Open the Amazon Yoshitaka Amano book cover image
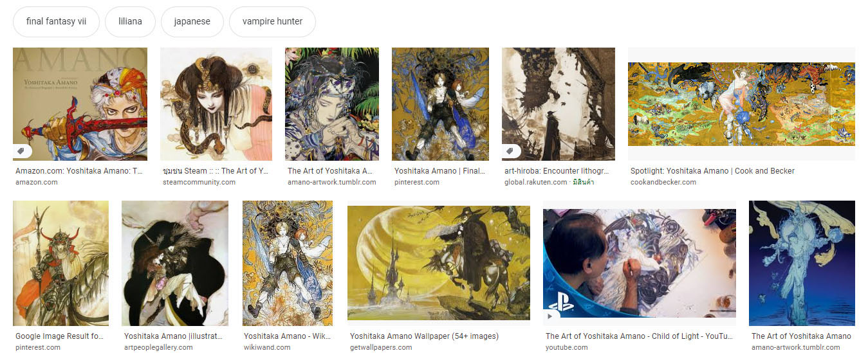Viewport: 868px width, 353px height. (80, 104)
